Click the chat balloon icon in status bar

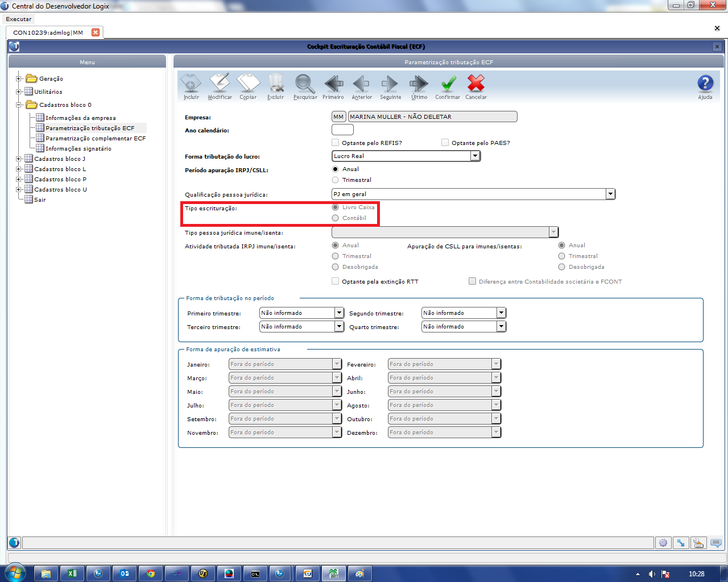(x=716, y=543)
